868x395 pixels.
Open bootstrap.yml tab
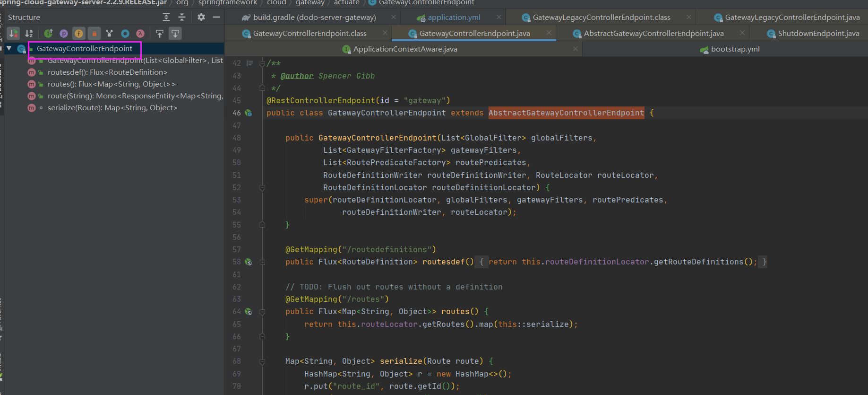tap(735, 49)
